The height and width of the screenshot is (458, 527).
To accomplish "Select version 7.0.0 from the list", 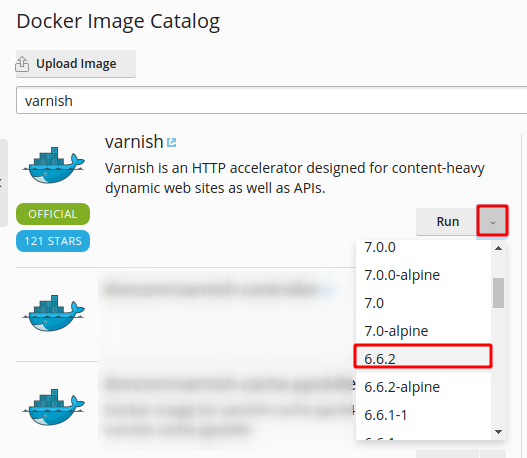I will point(423,247).
